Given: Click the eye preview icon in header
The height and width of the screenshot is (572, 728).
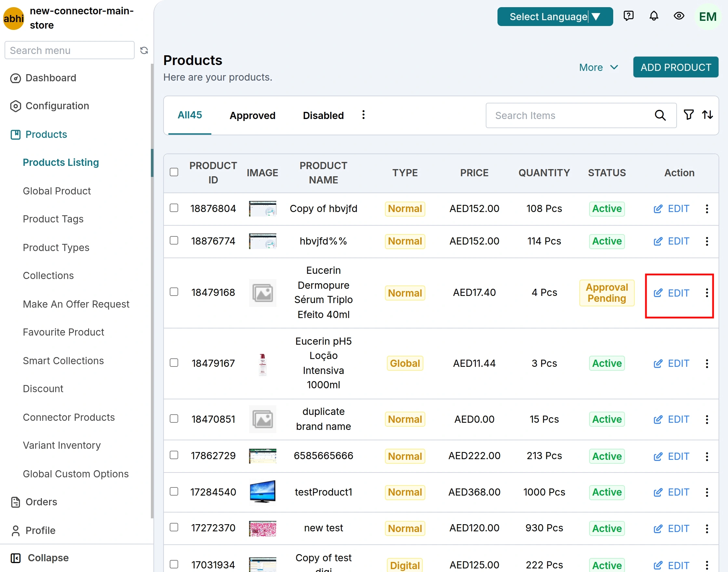Looking at the screenshot, I should (679, 16).
